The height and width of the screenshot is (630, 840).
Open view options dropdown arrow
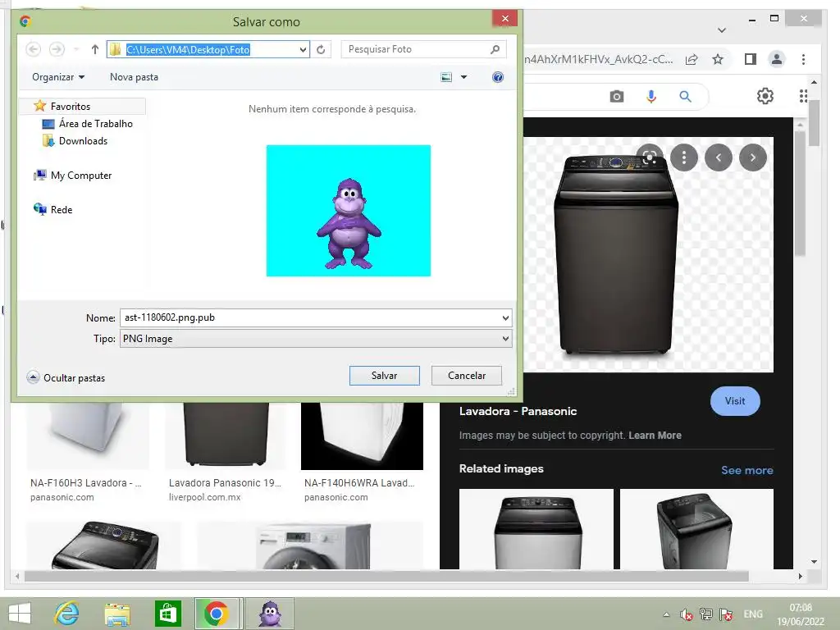point(464,77)
